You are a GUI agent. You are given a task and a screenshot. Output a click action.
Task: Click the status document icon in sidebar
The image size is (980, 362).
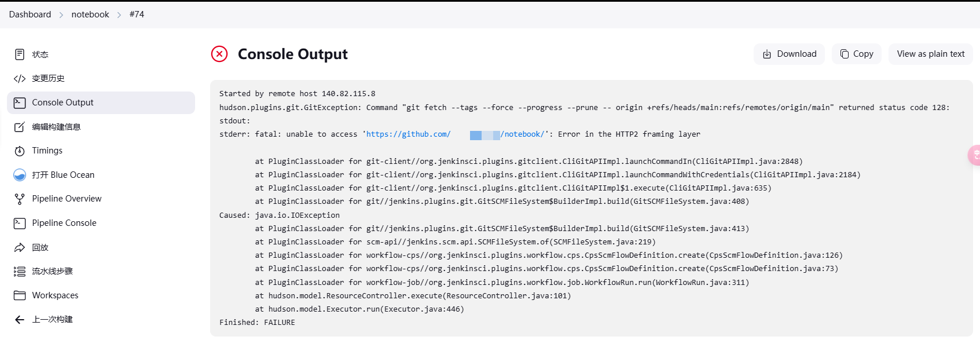(x=20, y=54)
